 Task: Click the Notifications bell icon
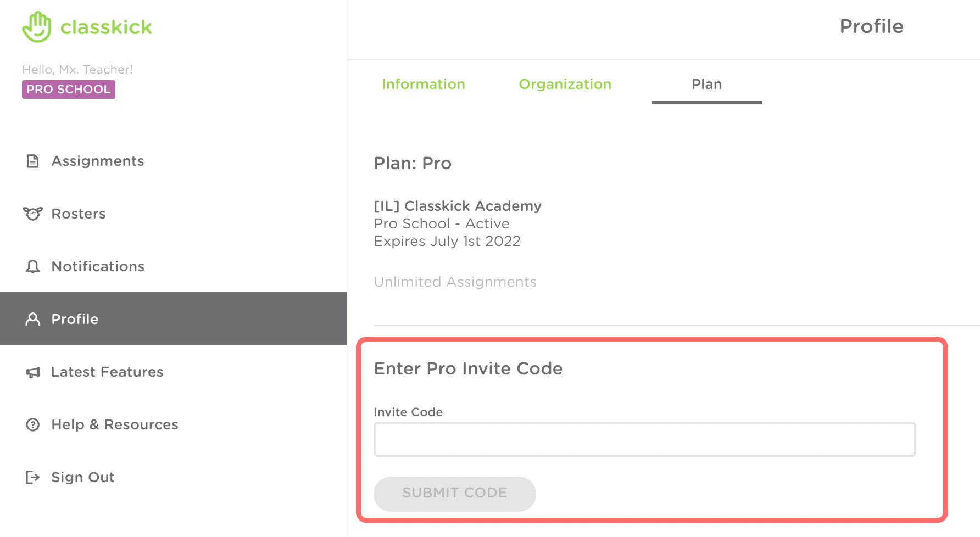[33, 266]
